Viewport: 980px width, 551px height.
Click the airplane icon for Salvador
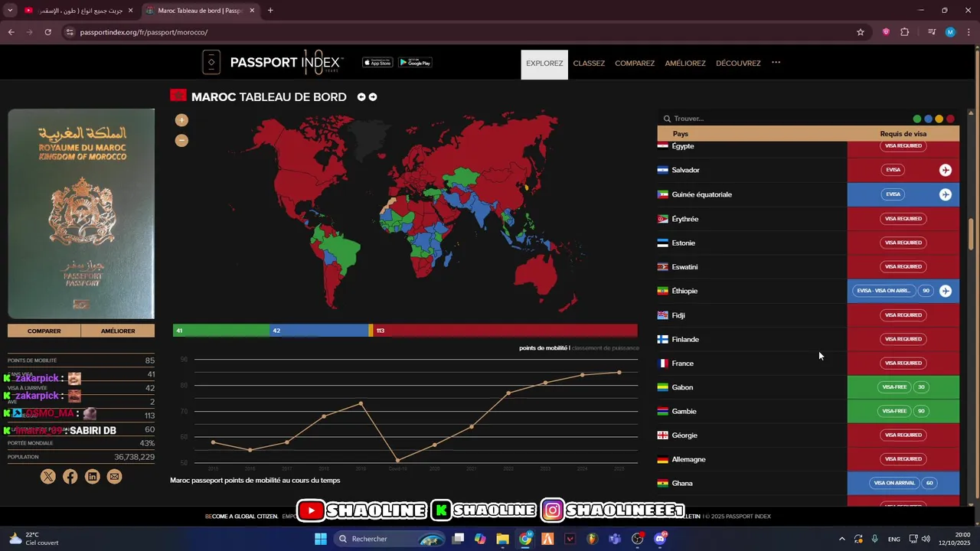946,170
